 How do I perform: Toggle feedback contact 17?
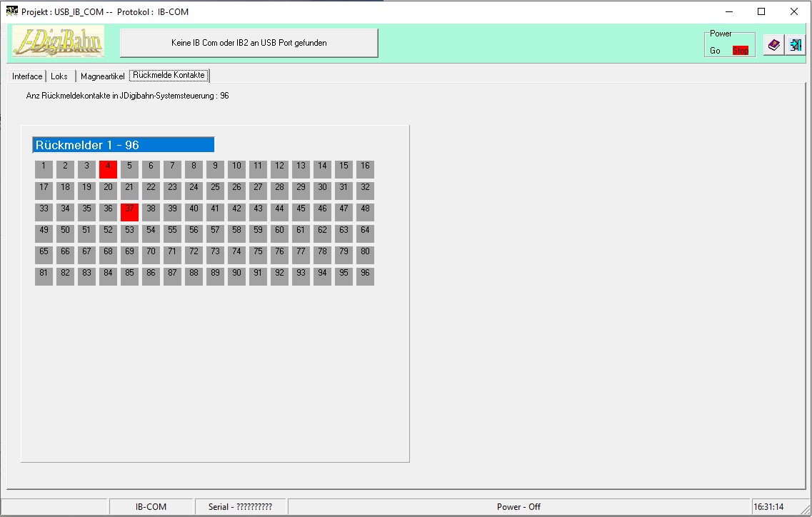tap(44, 191)
